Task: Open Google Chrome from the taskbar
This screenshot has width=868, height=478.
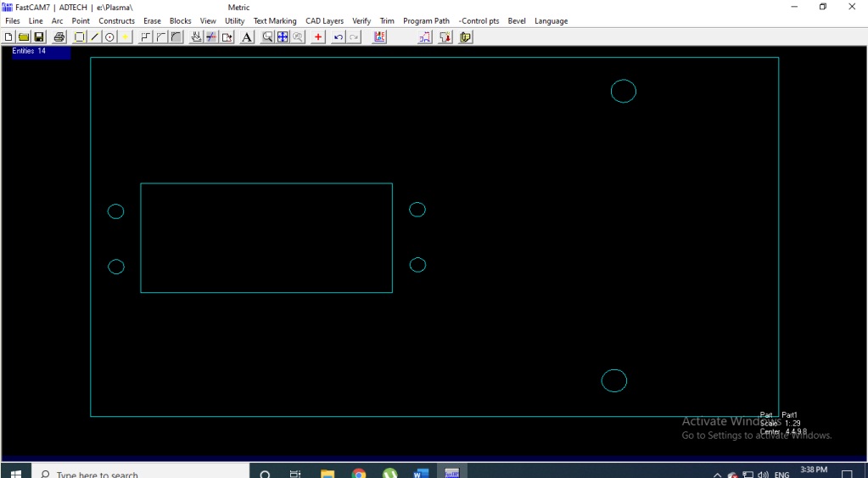Action: tap(359, 474)
